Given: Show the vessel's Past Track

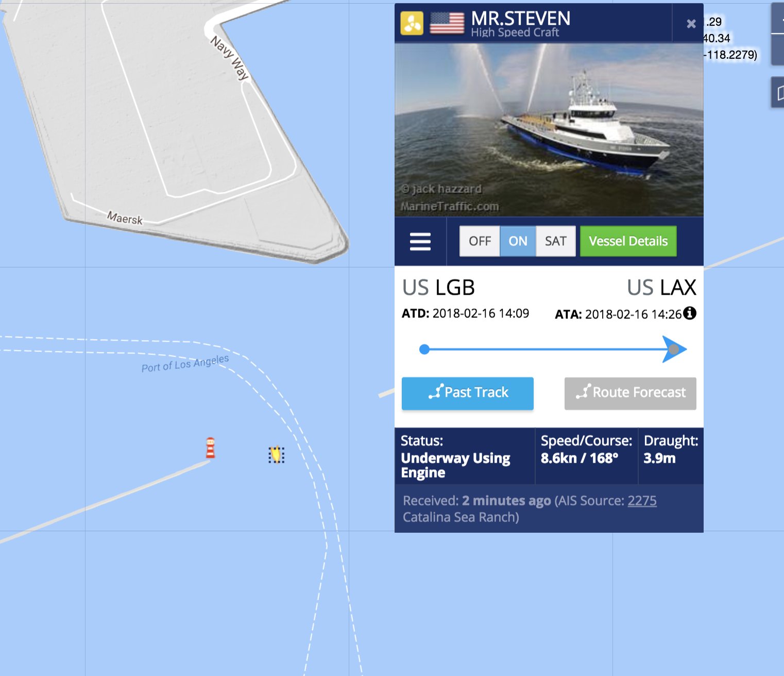Looking at the screenshot, I should coord(468,393).
